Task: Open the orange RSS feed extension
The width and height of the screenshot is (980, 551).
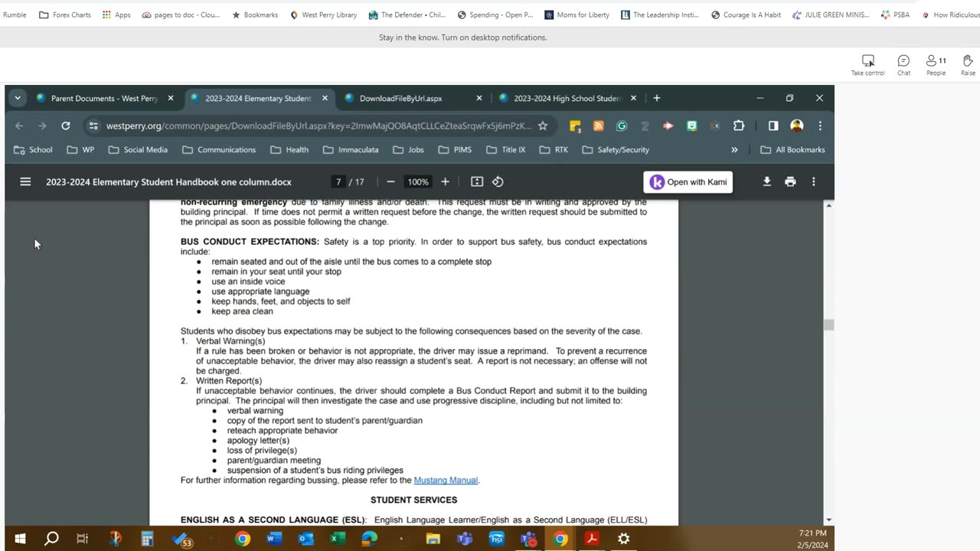Action: click(x=599, y=126)
